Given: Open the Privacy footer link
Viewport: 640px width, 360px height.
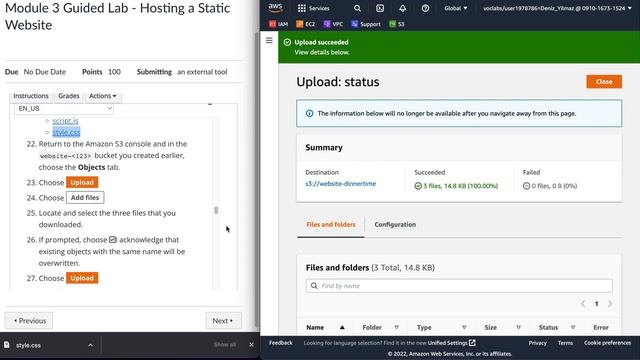Looking at the screenshot, I should click(x=538, y=343).
